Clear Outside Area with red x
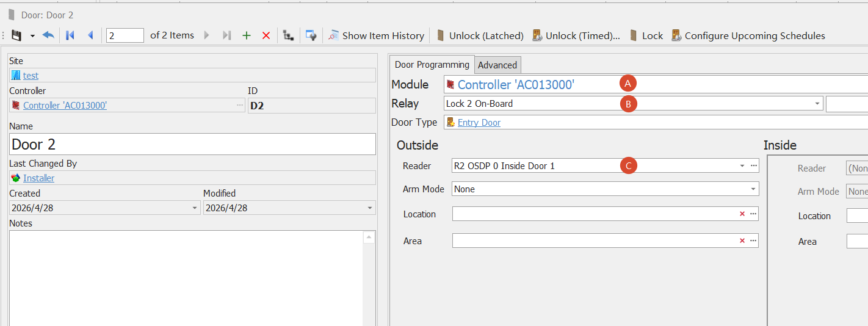Screen dimensions: 868x326 point(742,241)
